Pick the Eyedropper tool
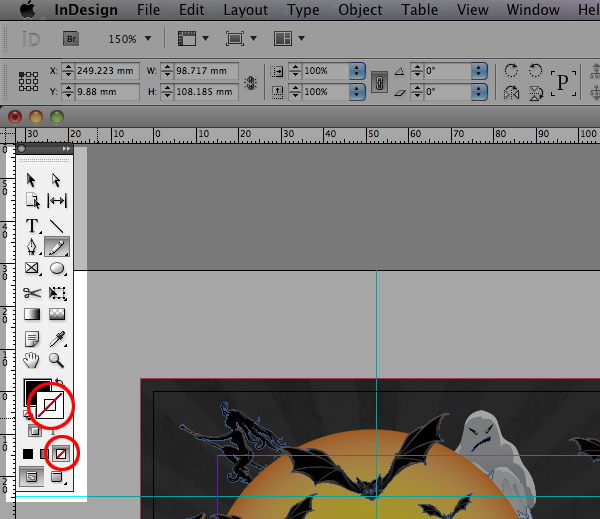600x519 pixels. point(57,339)
